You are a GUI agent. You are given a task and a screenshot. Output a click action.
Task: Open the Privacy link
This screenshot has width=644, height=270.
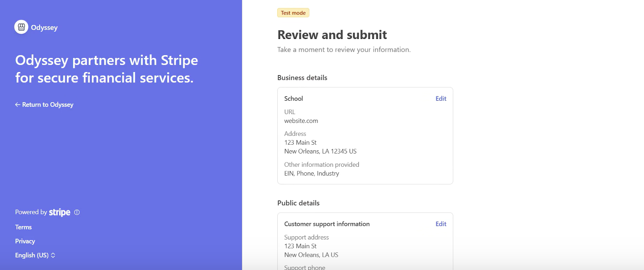[x=25, y=241]
